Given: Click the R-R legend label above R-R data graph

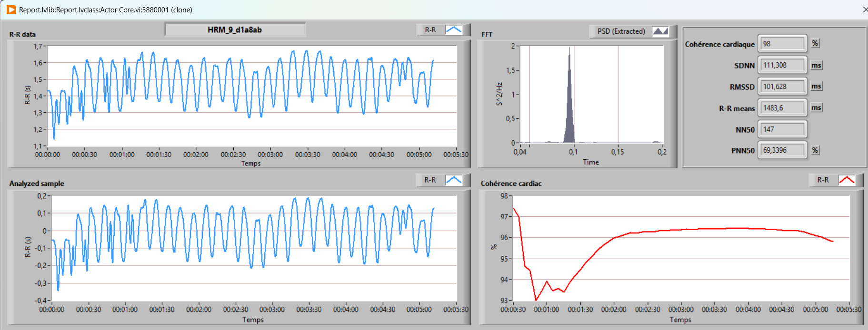Looking at the screenshot, I should coord(430,30).
